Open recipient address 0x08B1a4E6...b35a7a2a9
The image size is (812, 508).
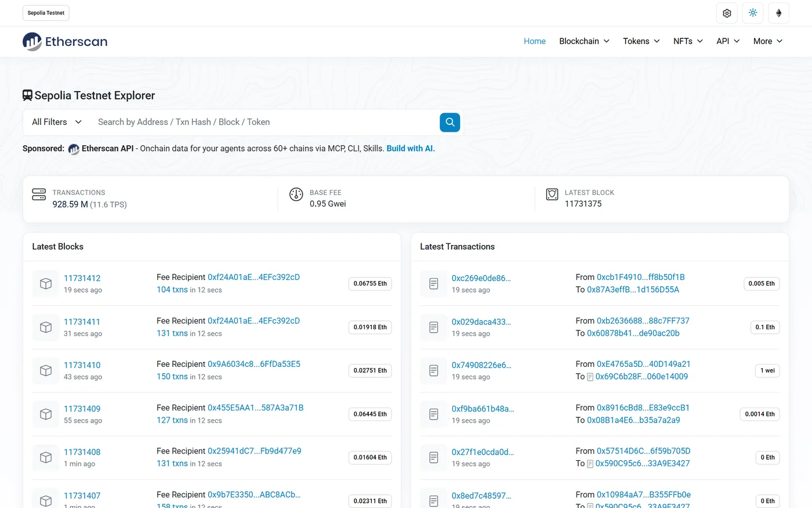point(633,420)
